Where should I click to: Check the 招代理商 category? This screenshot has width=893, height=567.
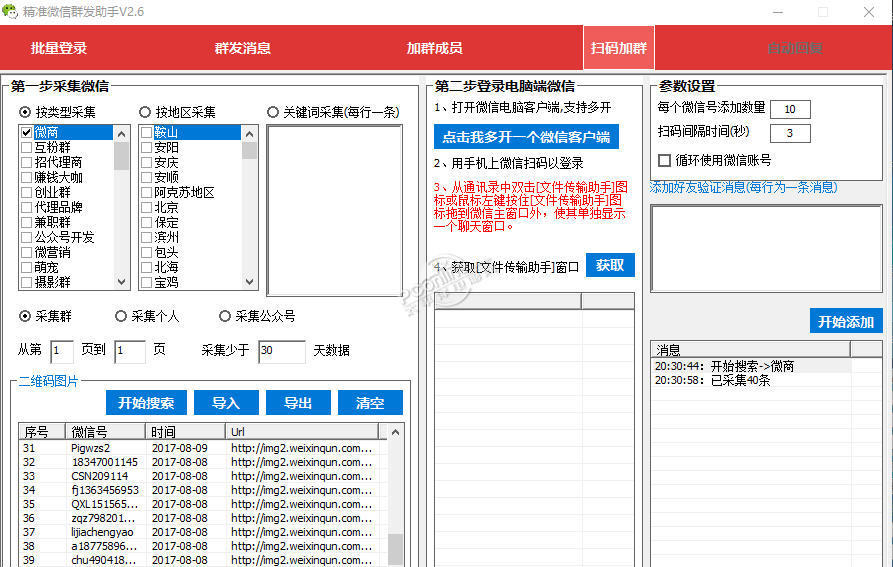coord(26,163)
